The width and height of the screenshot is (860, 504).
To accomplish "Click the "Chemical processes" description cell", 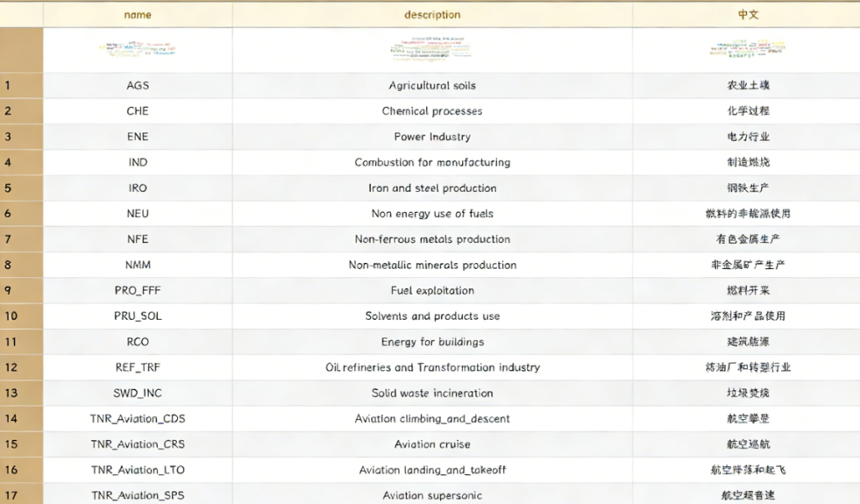I will [432, 111].
